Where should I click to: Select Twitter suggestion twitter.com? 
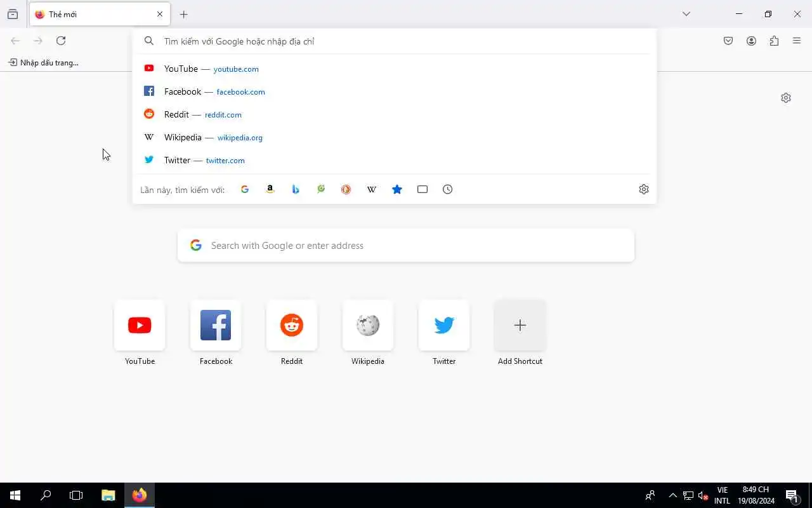(x=395, y=160)
